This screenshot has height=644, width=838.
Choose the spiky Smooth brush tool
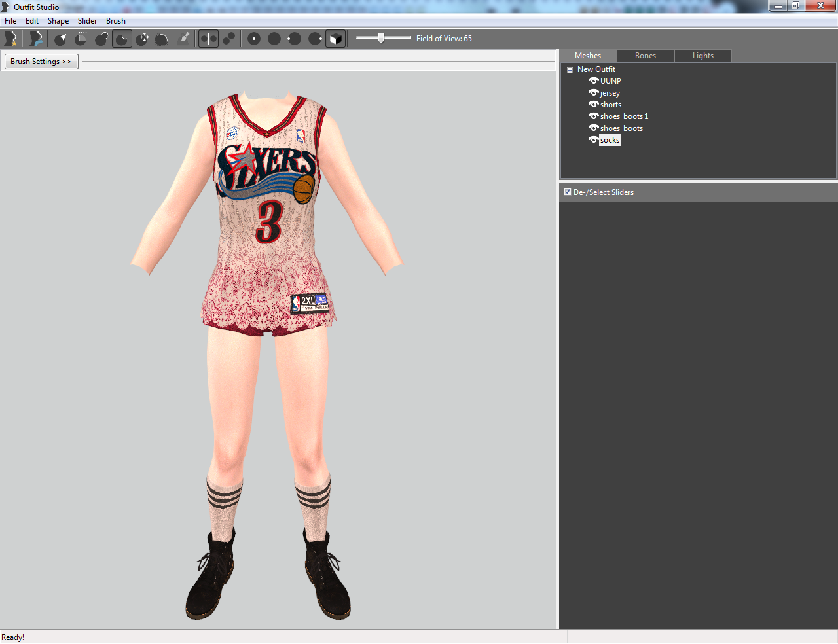[162, 39]
